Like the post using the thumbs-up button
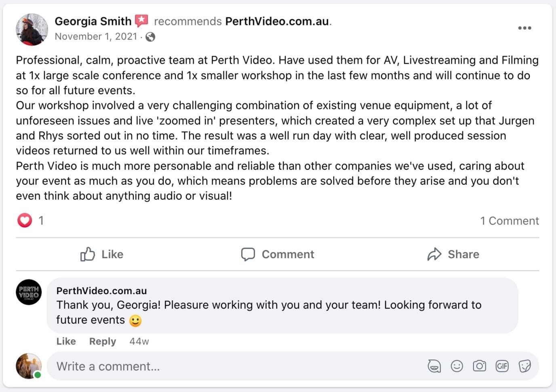Screen dimensions: 556x392 pos(101,254)
